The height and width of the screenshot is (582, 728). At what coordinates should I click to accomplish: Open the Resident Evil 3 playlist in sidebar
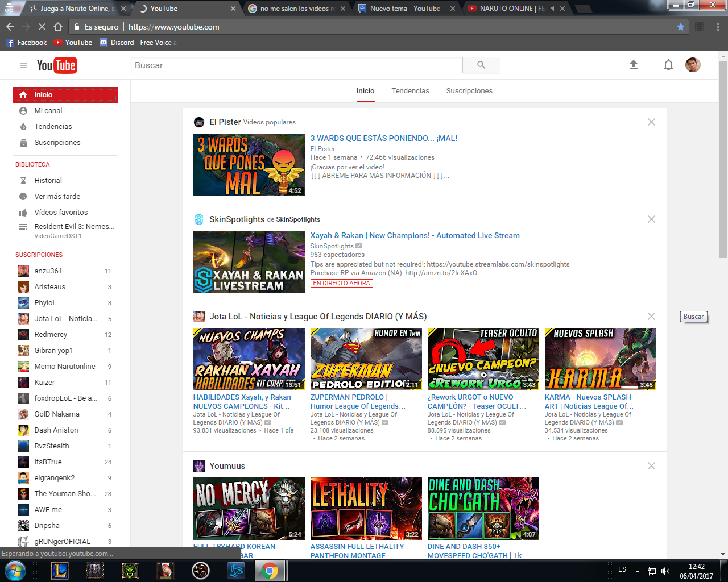65,231
